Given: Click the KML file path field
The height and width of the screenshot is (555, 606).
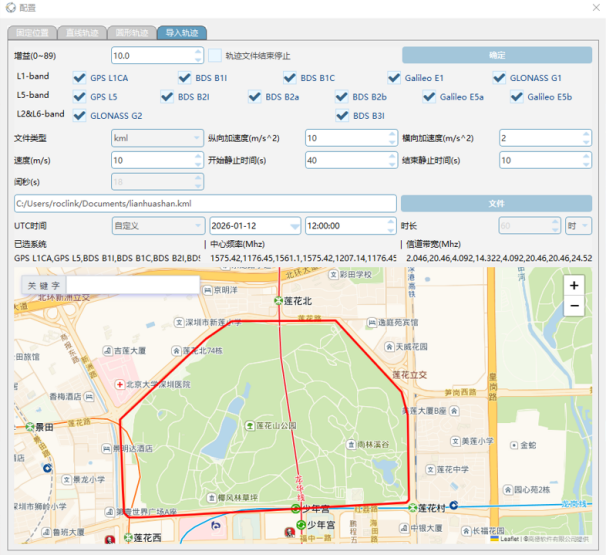Looking at the screenshot, I should (206, 203).
